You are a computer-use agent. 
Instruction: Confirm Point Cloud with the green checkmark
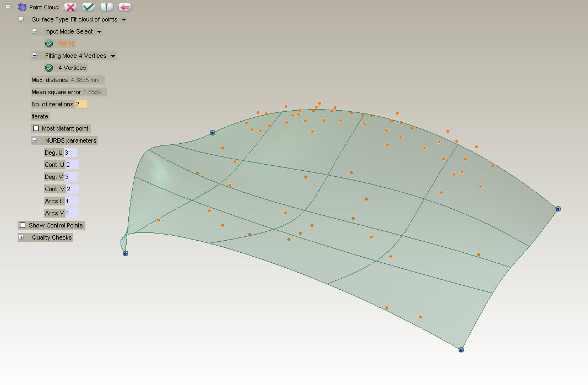(x=88, y=7)
